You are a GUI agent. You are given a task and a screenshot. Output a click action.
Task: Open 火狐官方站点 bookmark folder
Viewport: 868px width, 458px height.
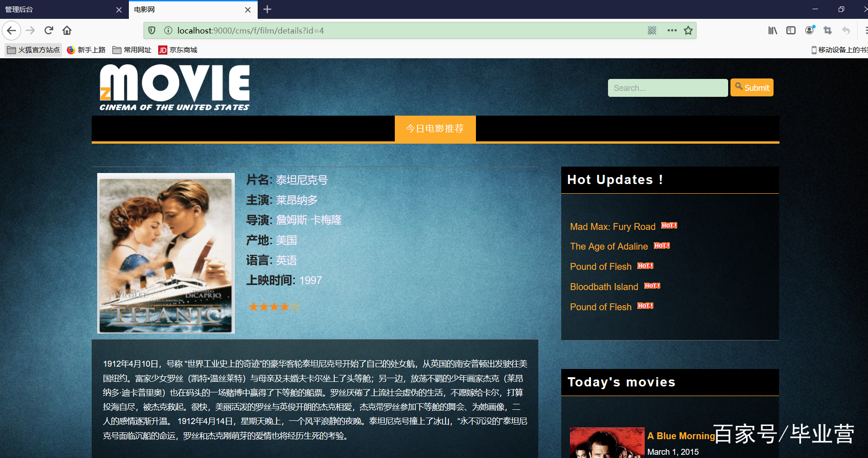coord(33,50)
